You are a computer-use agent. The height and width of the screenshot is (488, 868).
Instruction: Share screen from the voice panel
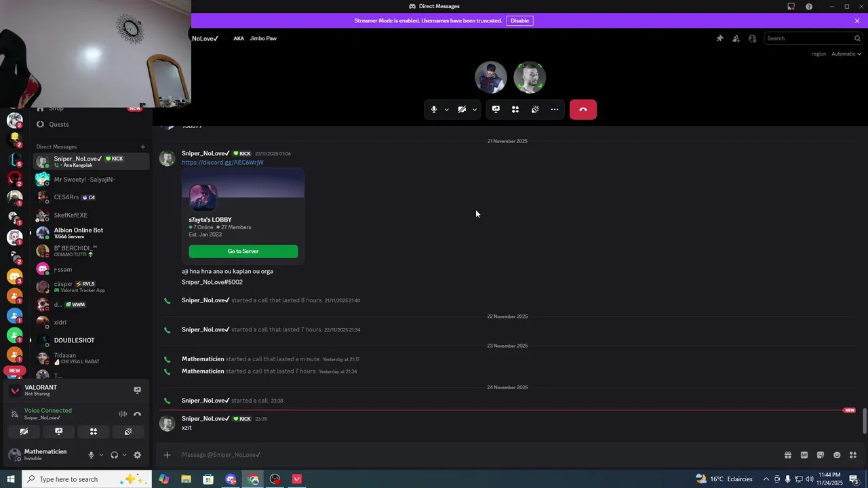[58, 432]
